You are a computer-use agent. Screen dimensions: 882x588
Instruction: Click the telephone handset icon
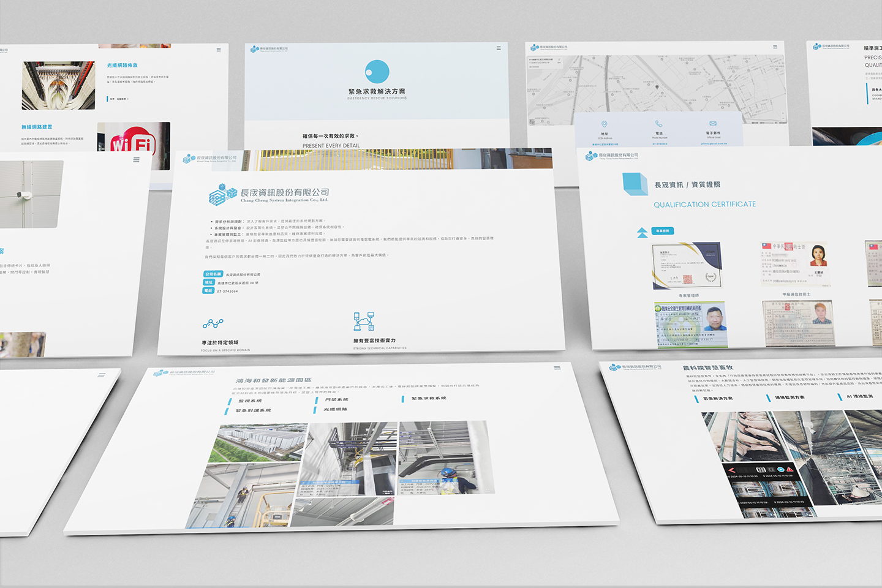click(658, 124)
